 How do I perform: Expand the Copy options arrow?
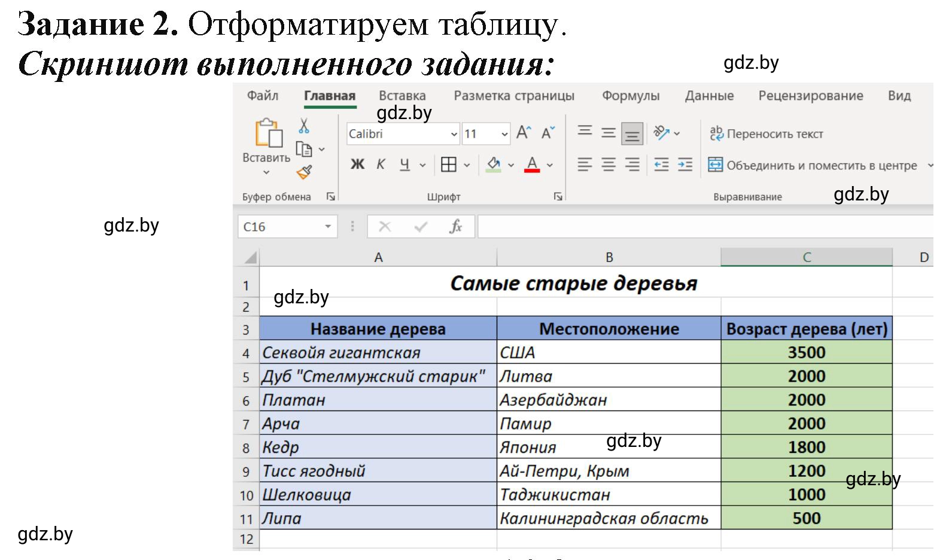pyautogui.click(x=321, y=150)
